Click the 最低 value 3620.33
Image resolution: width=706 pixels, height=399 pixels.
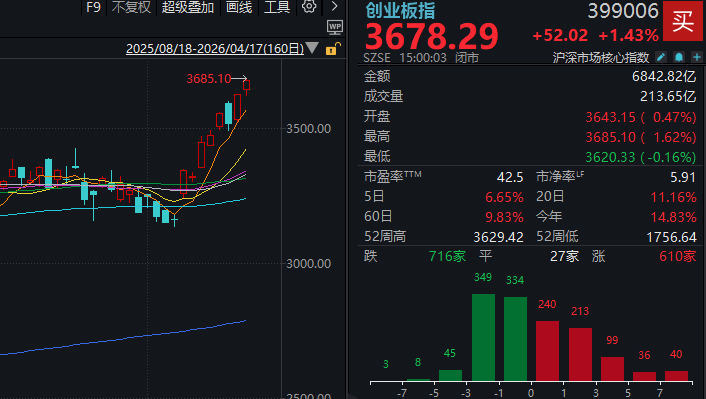point(610,157)
